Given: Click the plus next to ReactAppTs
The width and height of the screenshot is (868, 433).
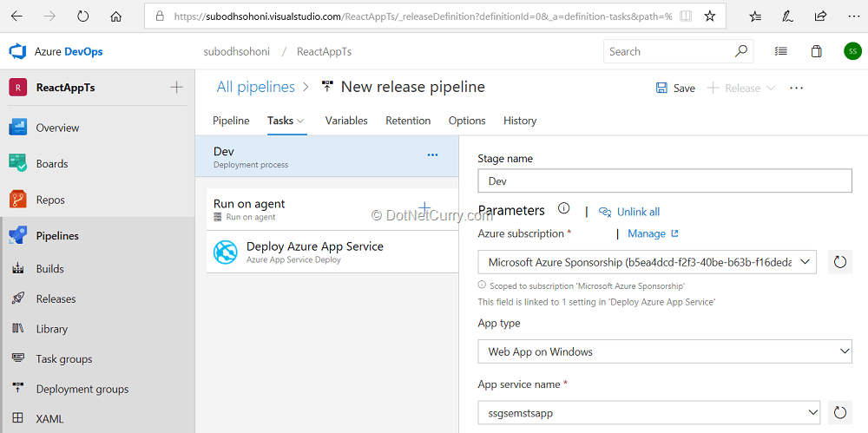Looking at the screenshot, I should [176, 87].
